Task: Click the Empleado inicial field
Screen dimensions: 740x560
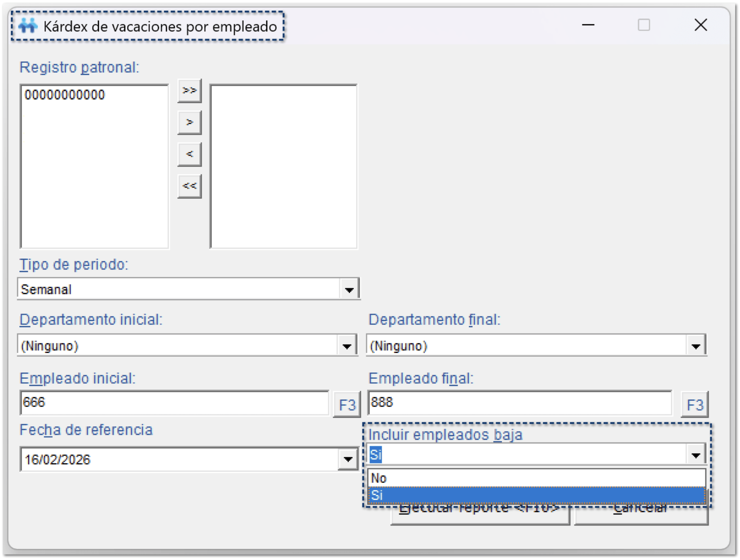Action: [x=174, y=402]
